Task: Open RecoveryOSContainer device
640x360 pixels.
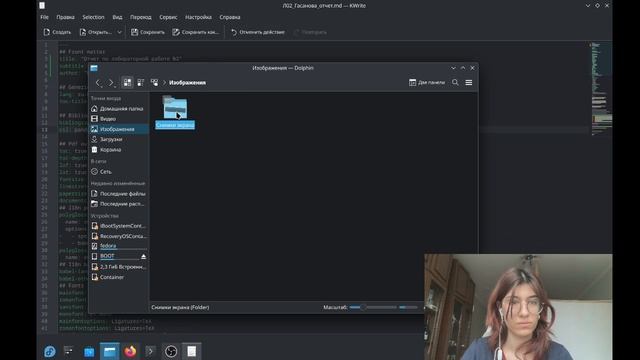Action: pyautogui.click(x=118, y=236)
